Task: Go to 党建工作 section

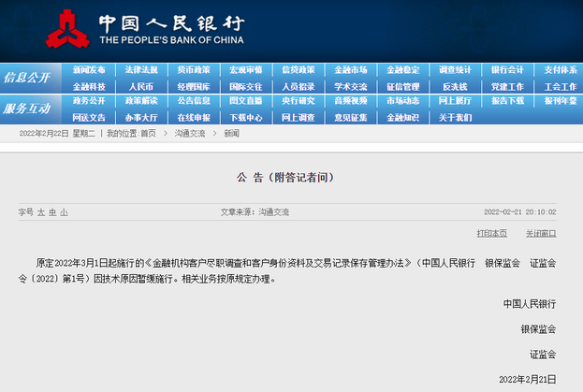Action: (x=507, y=87)
